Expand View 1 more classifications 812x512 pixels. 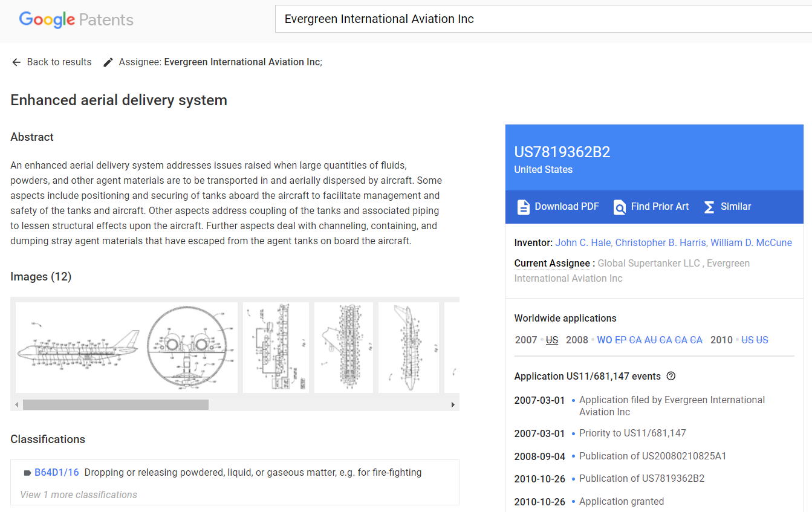click(79, 494)
